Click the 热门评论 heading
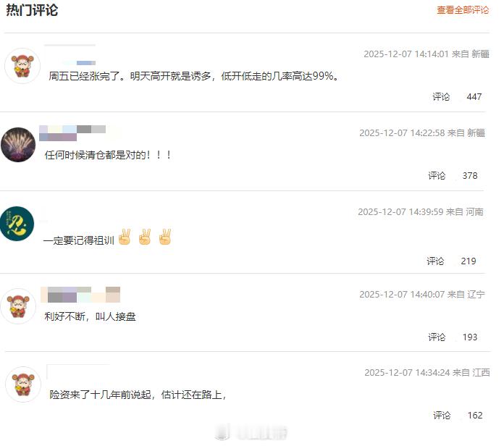 pyautogui.click(x=32, y=10)
